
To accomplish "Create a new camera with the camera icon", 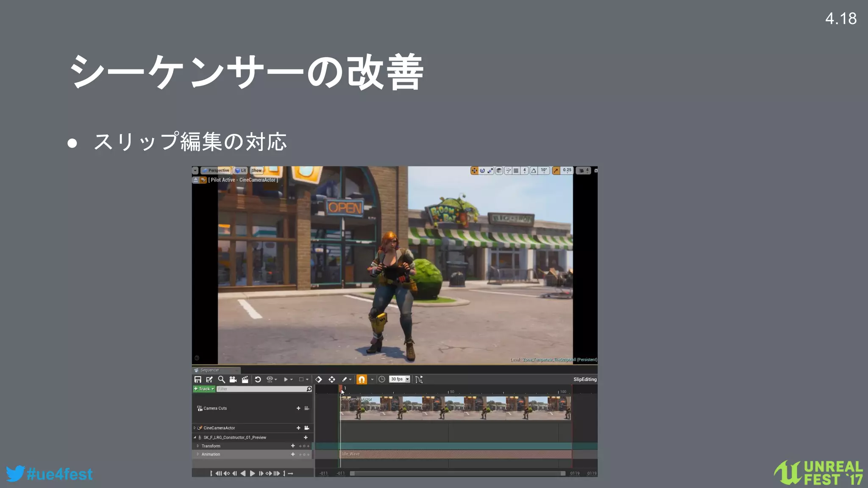I will point(233,380).
